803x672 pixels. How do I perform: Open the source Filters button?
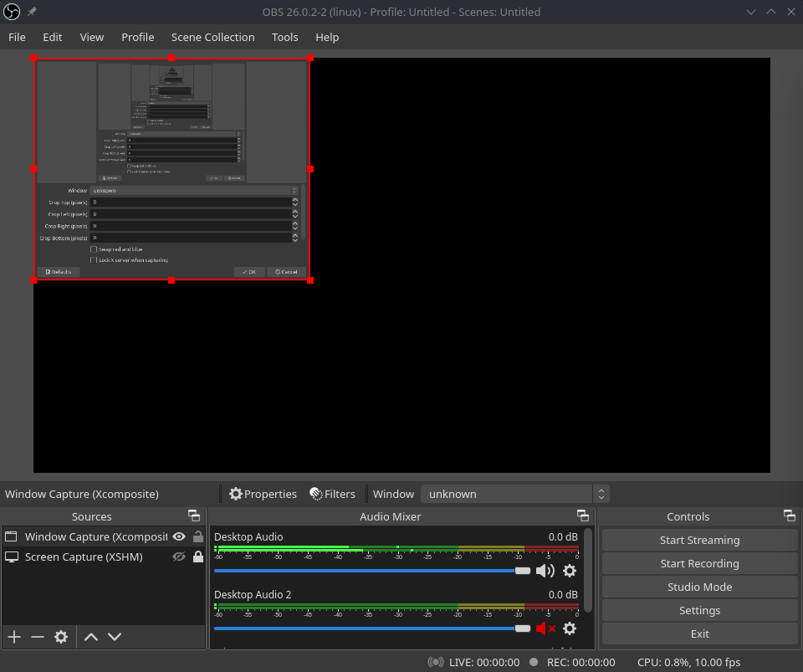pos(332,494)
